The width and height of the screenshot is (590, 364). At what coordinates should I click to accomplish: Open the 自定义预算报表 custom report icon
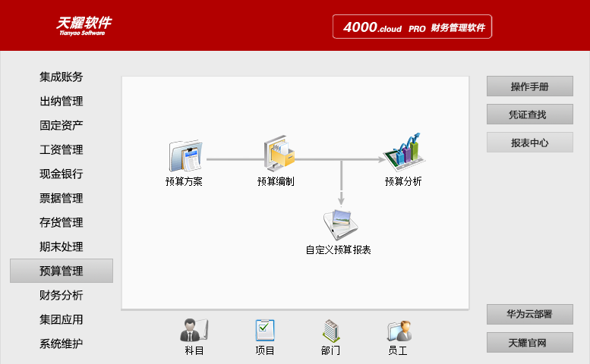pyautogui.click(x=339, y=225)
